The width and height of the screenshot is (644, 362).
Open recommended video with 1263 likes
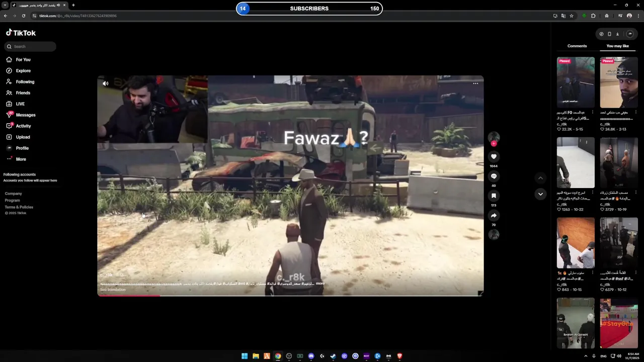click(576, 163)
